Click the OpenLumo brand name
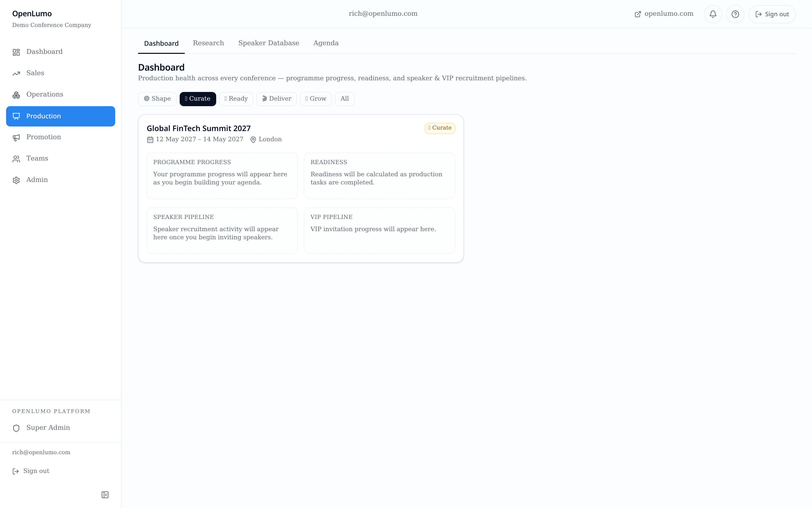Viewport: 812px width, 508px height. point(32,14)
